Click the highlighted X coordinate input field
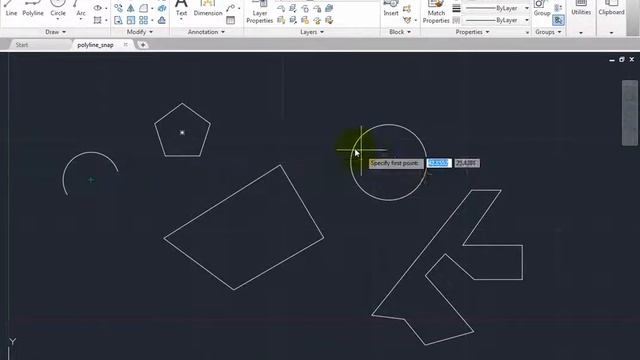Screen dimensions: 640x360 click(439, 163)
